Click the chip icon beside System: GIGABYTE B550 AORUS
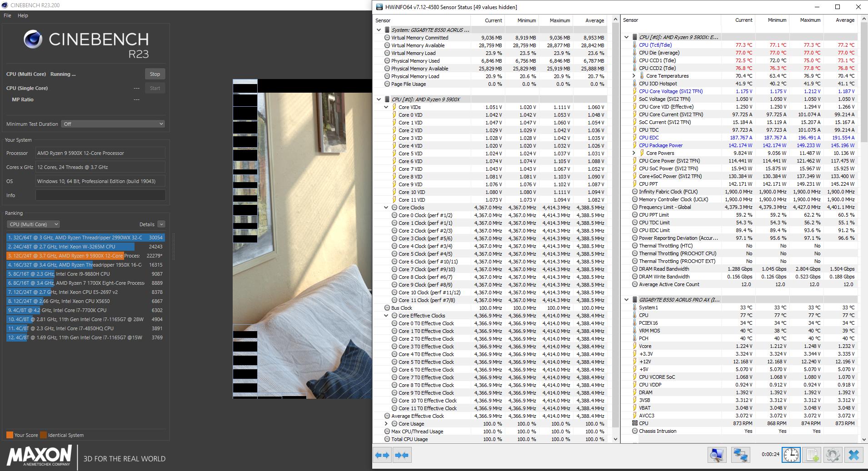This screenshot has width=868, height=471. click(387, 30)
